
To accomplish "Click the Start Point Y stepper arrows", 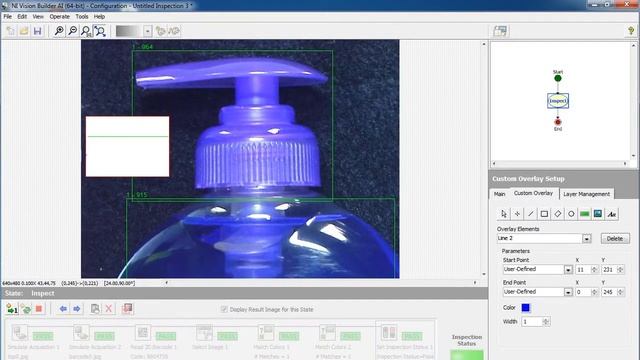I will pos(620,270).
